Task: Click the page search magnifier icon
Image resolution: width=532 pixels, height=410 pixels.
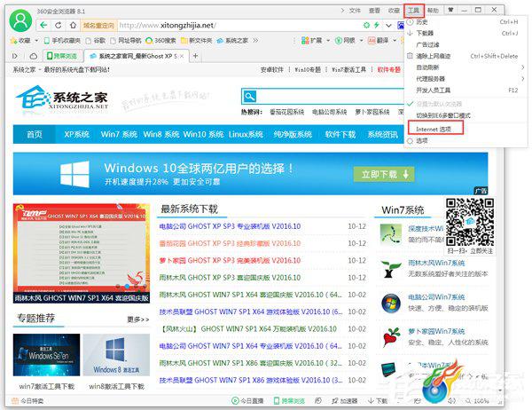Action: 249,97
